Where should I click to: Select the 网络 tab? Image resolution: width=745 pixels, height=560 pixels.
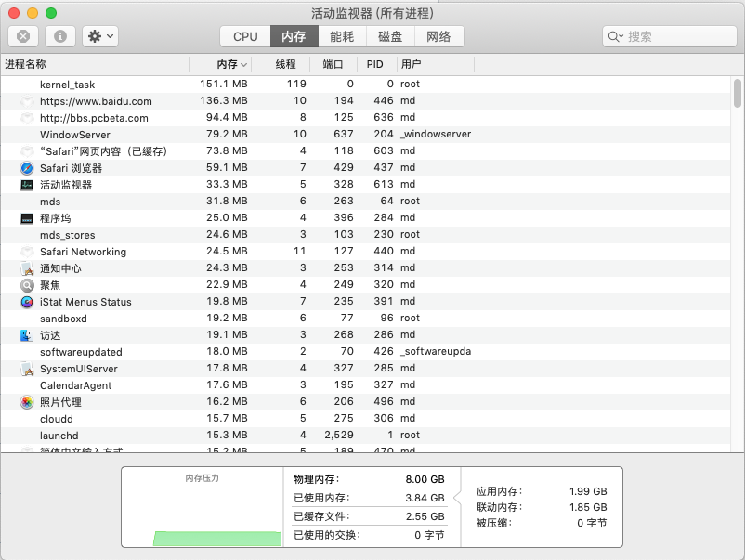pyautogui.click(x=438, y=36)
